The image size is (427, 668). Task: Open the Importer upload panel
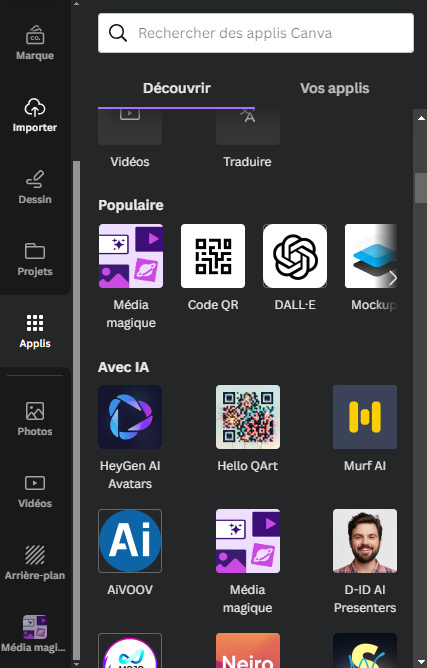[35, 115]
